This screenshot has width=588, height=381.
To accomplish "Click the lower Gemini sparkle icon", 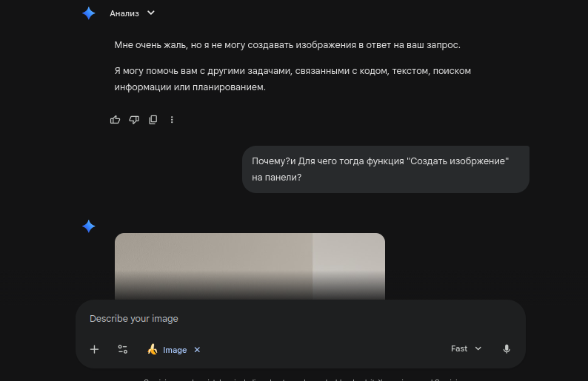I will tap(89, 226).
